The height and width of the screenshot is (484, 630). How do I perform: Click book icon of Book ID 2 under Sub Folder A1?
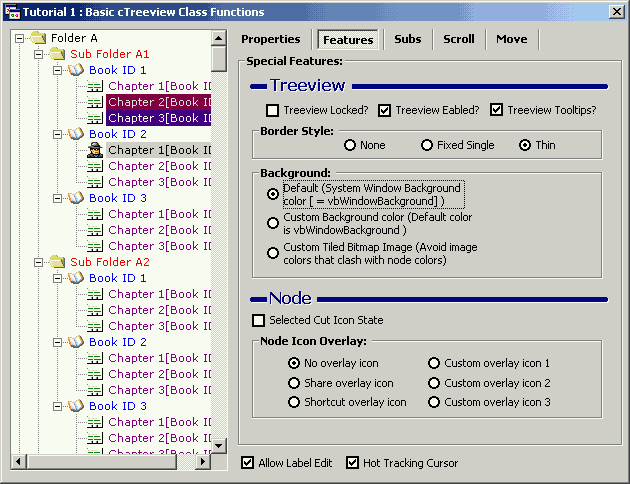click(76, 134)
